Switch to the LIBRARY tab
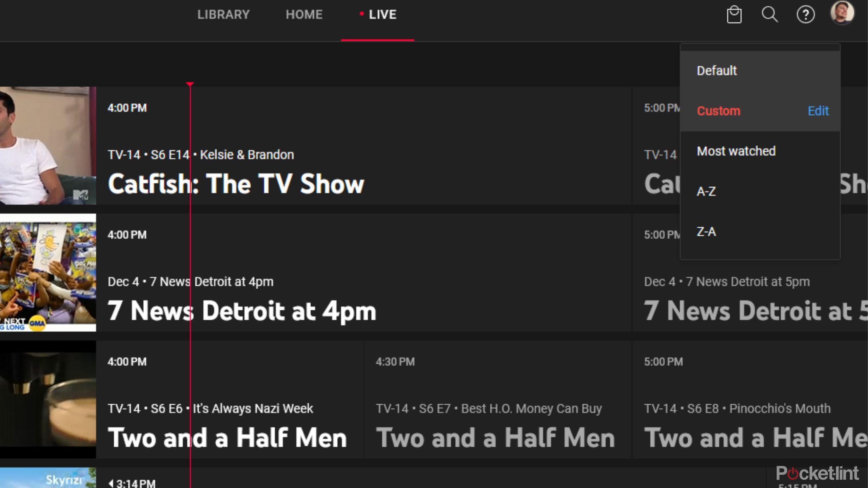868x488 pixels. (223, 15)
